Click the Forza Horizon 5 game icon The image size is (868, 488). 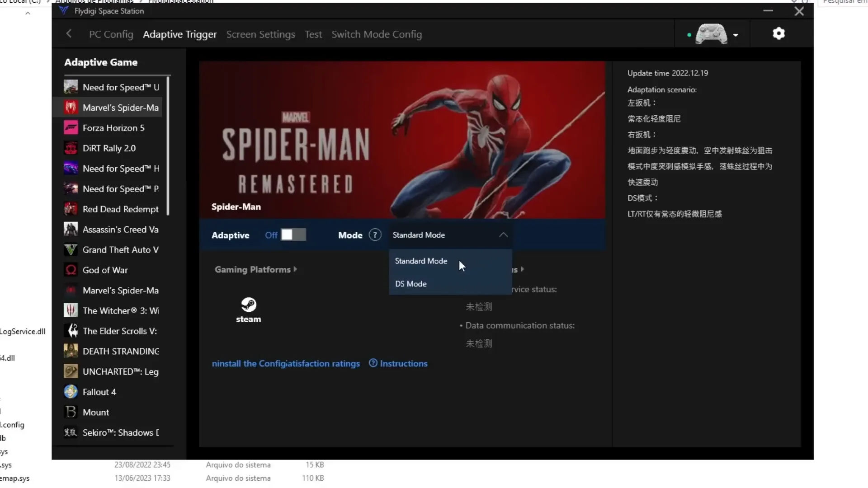click(x=71, y=127)
